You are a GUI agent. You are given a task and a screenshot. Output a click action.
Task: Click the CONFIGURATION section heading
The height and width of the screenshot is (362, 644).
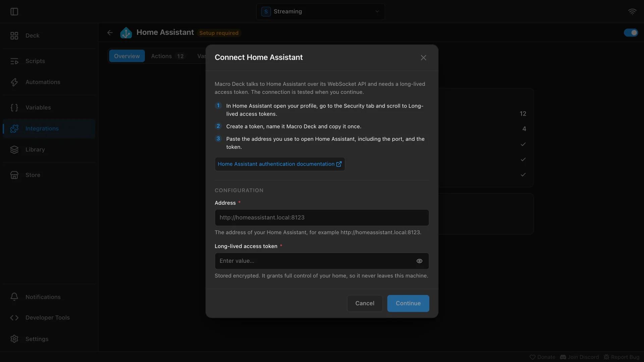point(239,190)
